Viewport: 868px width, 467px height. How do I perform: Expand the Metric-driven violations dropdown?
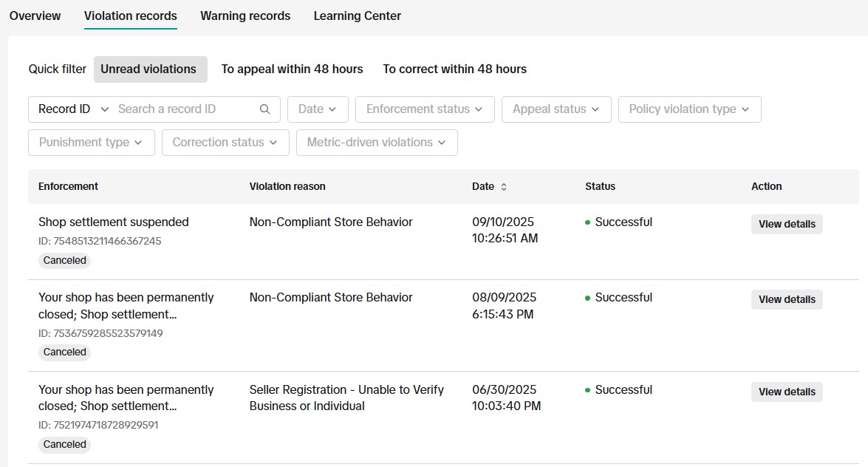[x=376, y=143]
